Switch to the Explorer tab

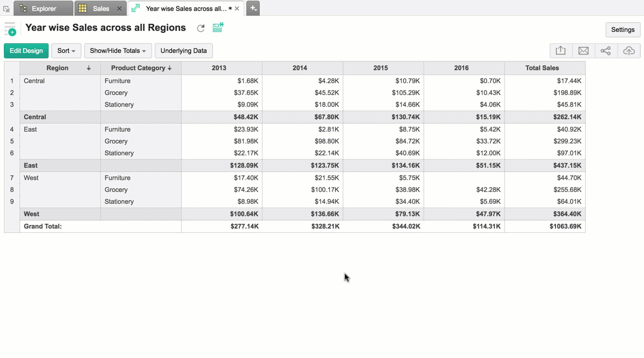coord(43,9)
